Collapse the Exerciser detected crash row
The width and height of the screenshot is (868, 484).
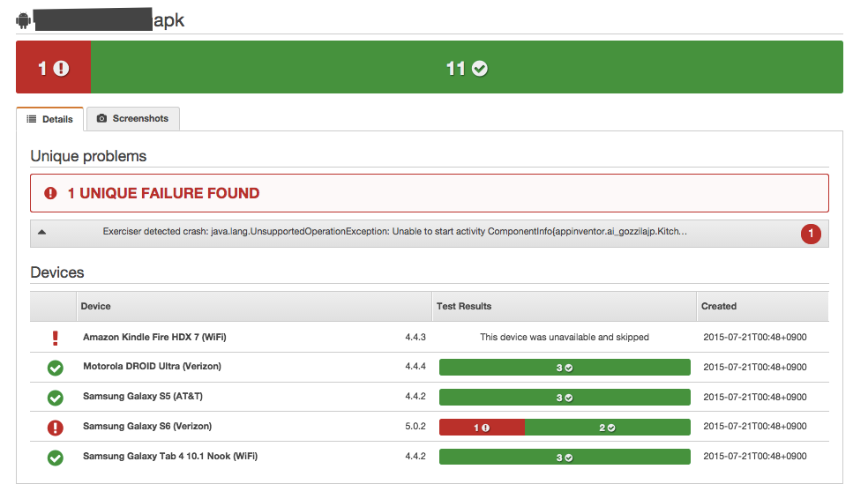41,232
